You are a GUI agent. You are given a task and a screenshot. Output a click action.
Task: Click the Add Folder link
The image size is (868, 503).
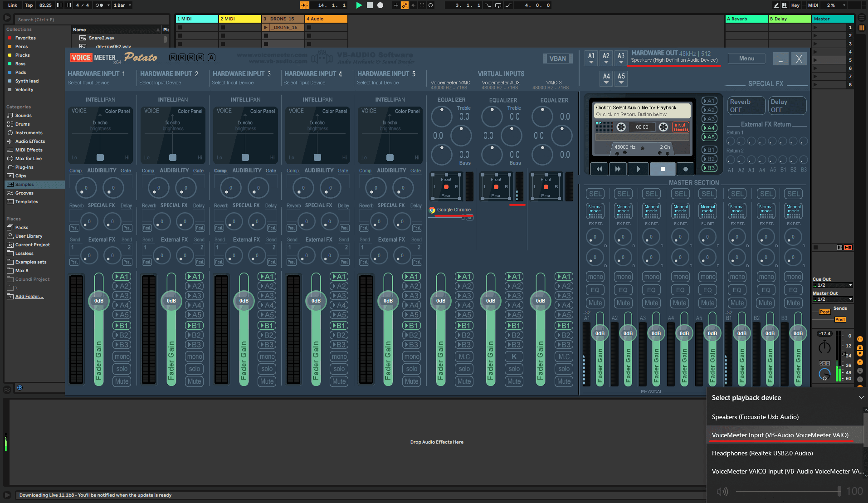[29, 297]
